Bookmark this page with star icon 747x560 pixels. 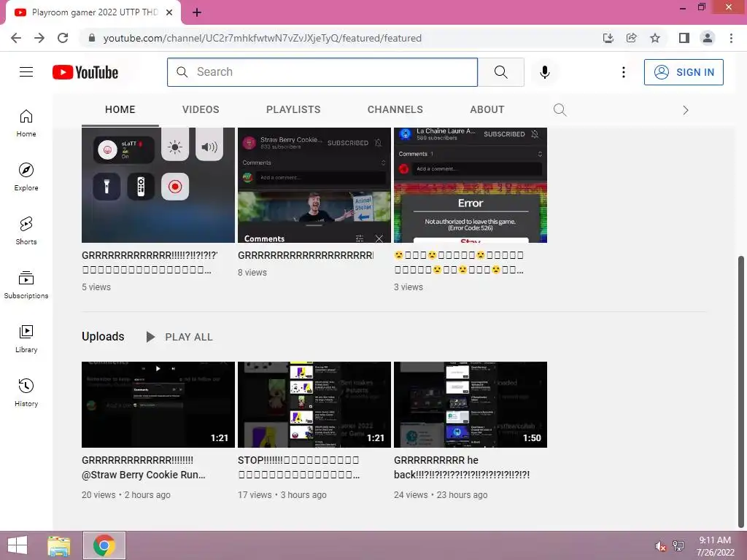[655, 38]
